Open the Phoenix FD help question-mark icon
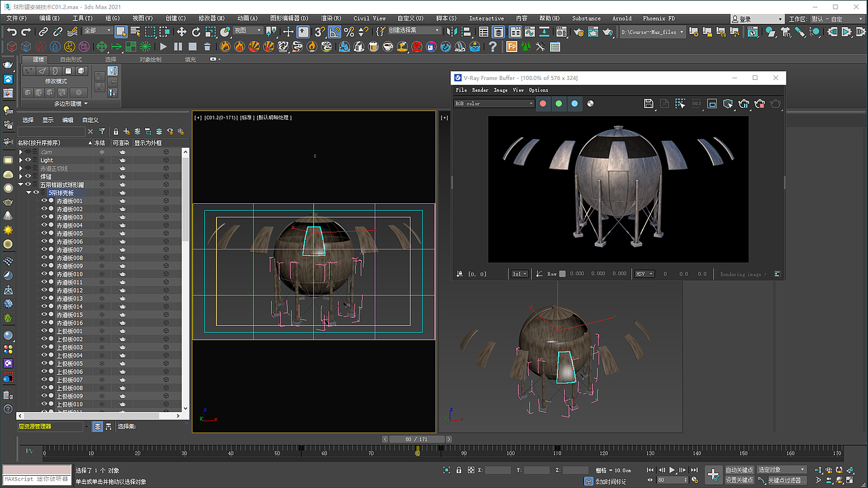The height and width of the screenshot is (488, 868). pos(493,47)
